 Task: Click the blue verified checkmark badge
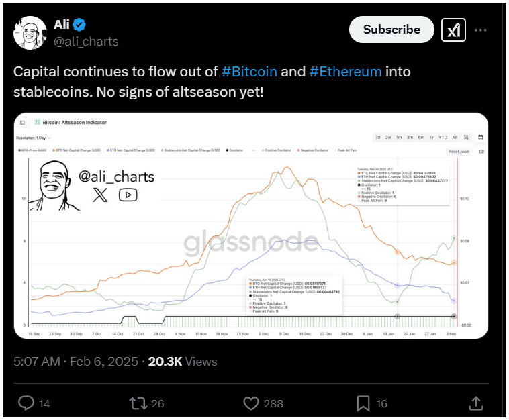(x=79, y=25)
